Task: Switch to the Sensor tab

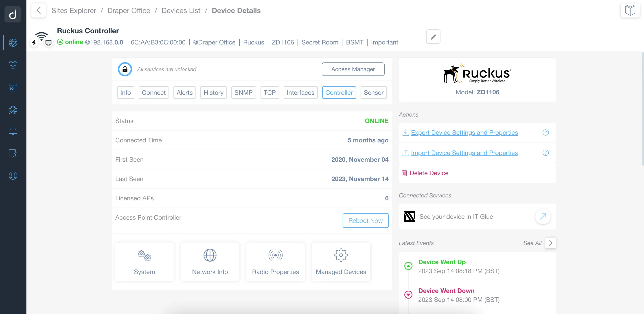Action: click(374, 93)
